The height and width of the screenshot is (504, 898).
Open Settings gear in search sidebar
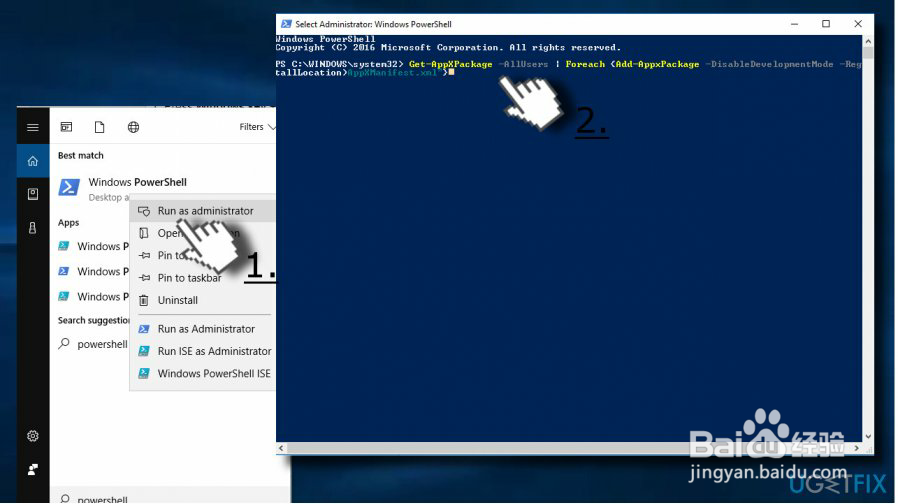33,436
